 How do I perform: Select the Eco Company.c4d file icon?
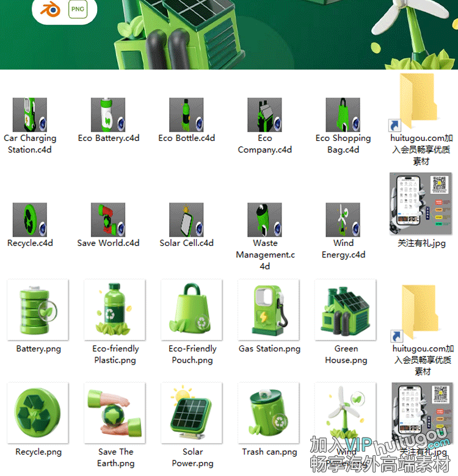coord(264,115)
